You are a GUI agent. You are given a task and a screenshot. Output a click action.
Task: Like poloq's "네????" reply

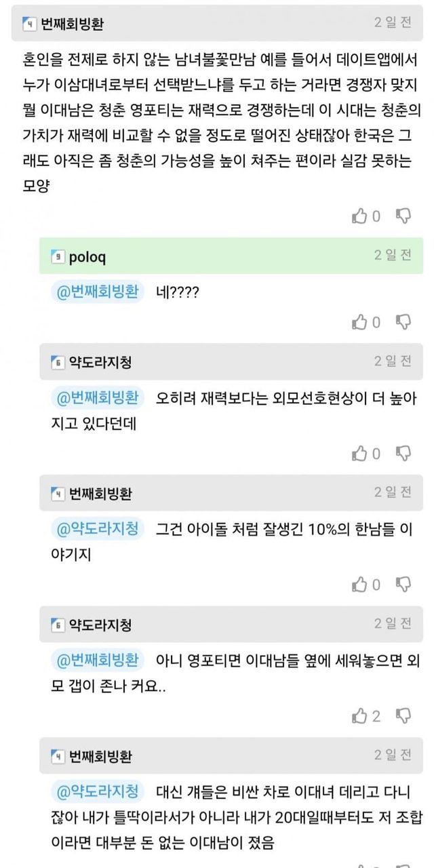click(x=359, y=322)
